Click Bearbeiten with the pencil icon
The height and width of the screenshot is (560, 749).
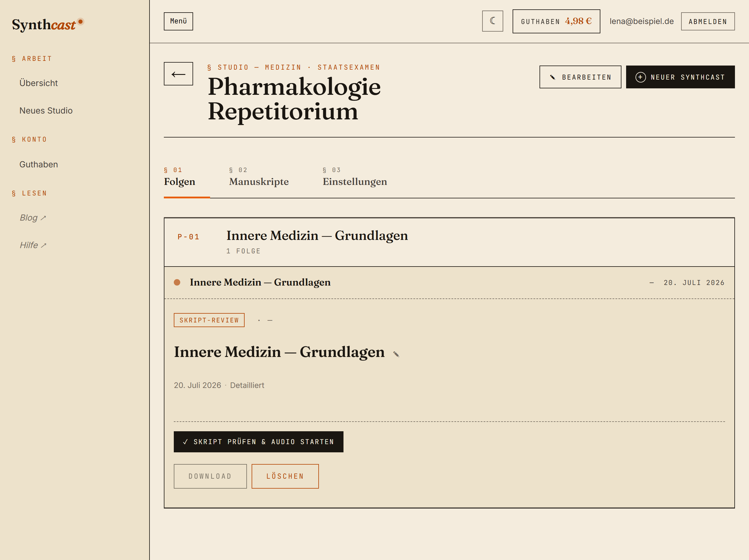point(580,77)
